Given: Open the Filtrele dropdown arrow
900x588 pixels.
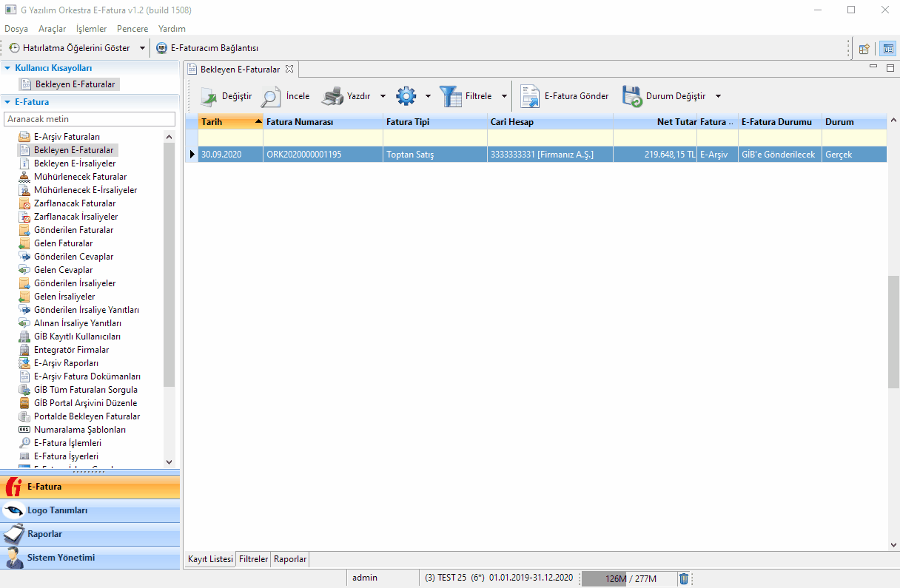Looking at the screenshot, I should click(505, 96).
